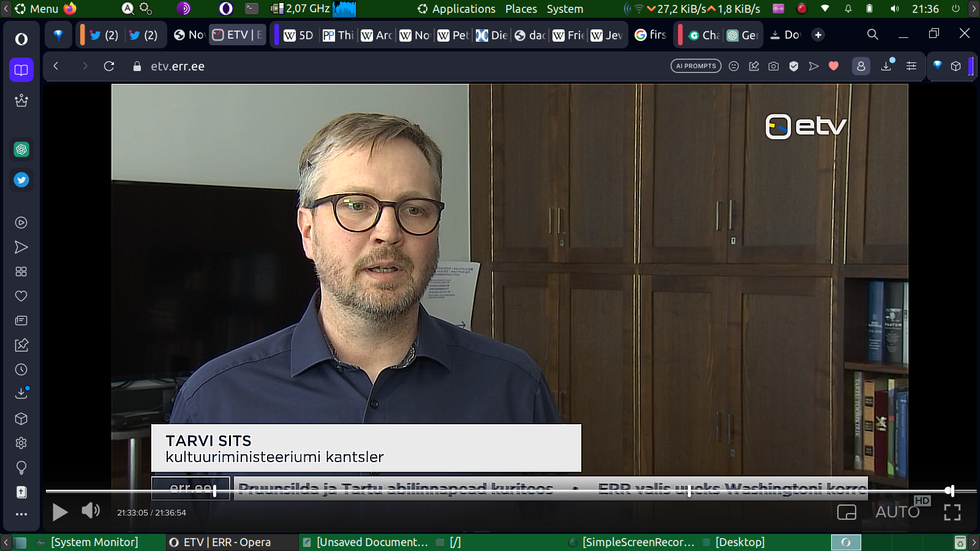Open Easy Setup settings sliders

point(911,66)
